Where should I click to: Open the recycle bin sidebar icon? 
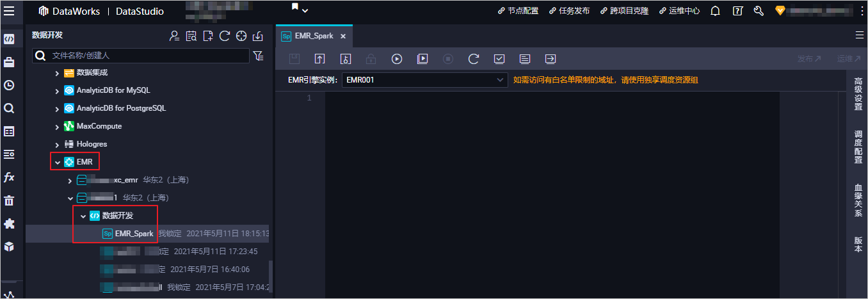click(x=9, y=200)
